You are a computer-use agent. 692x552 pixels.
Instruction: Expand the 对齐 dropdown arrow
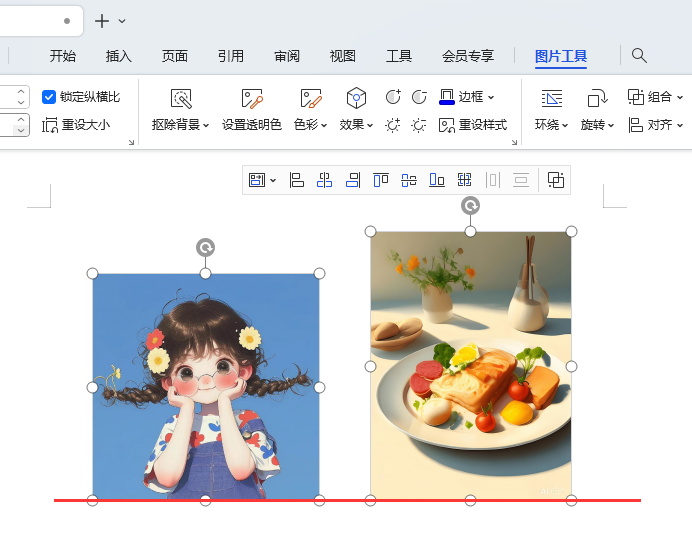click(680, 126)
